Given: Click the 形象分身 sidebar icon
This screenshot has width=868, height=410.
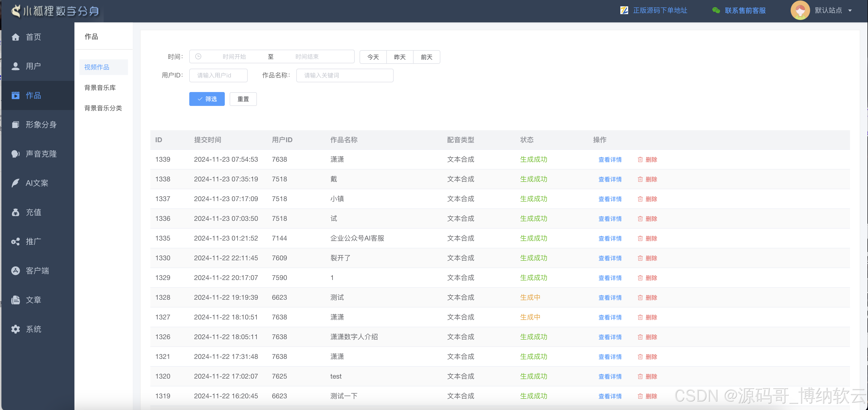Looking at the screenshot, I should tap(16, 125).
